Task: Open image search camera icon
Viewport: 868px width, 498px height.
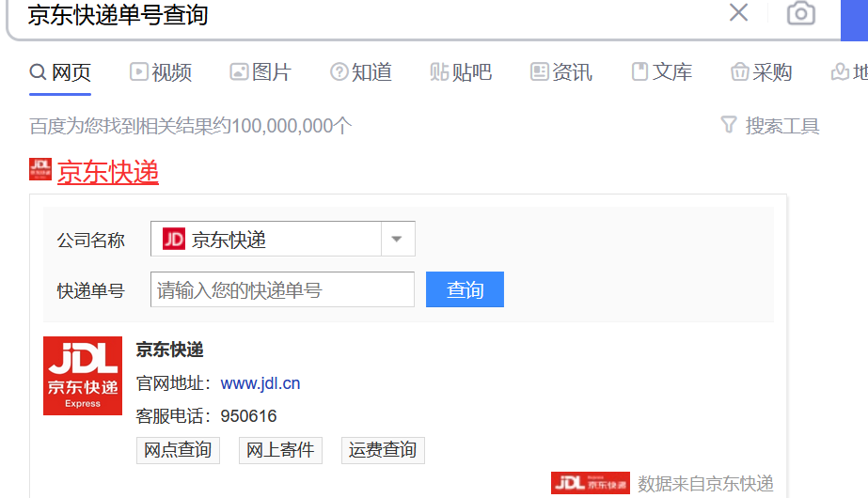Action: (x=801, y=13)
